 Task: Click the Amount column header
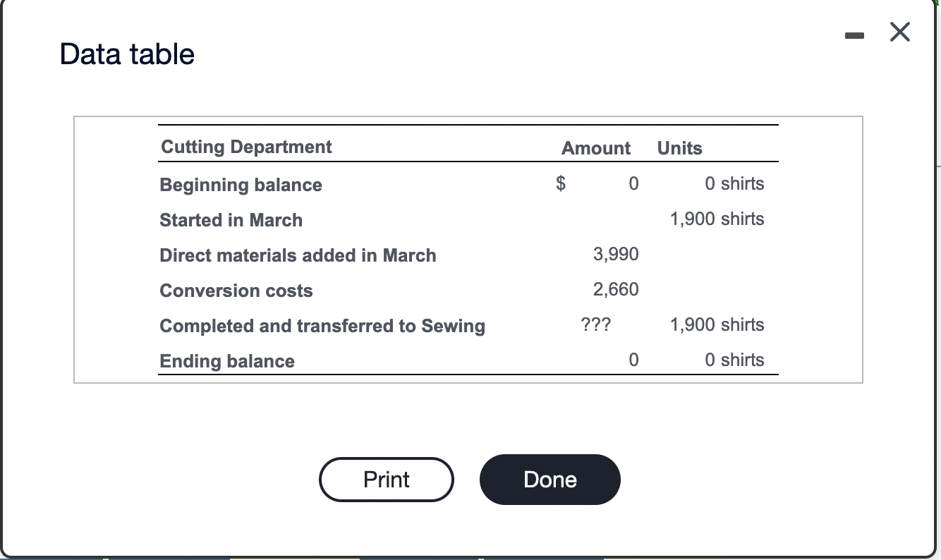click(596, 148)
